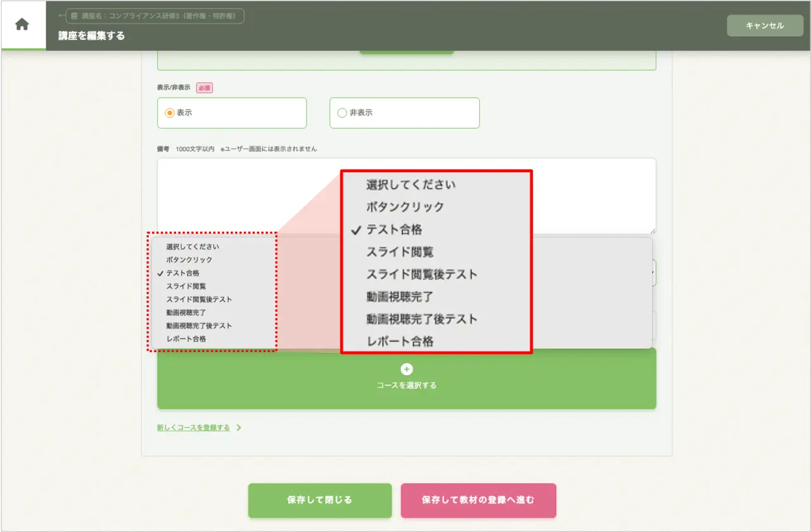Choose 動画視聴完了 in the small dropdown list
Viewport: 811px width, 532px height.
point(186,313)
